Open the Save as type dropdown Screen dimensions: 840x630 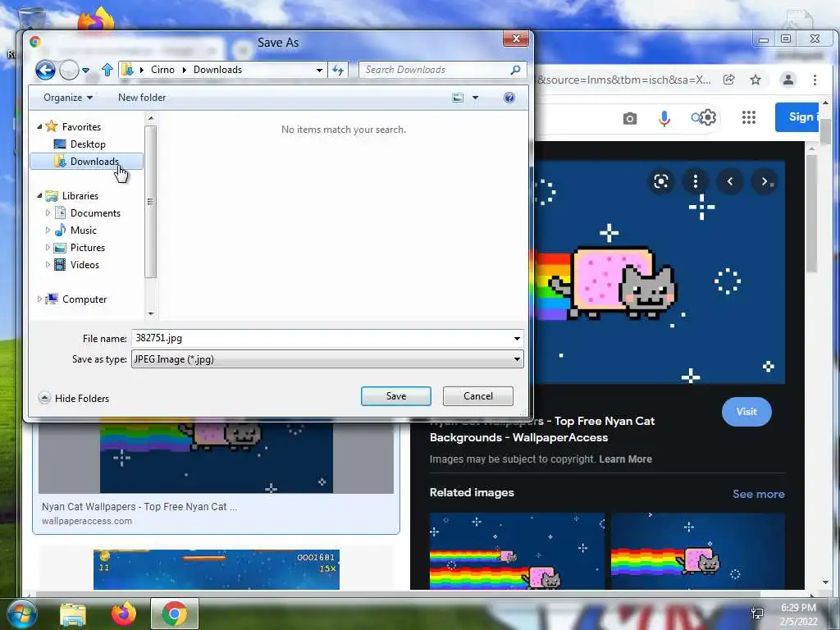pos(327,359)
